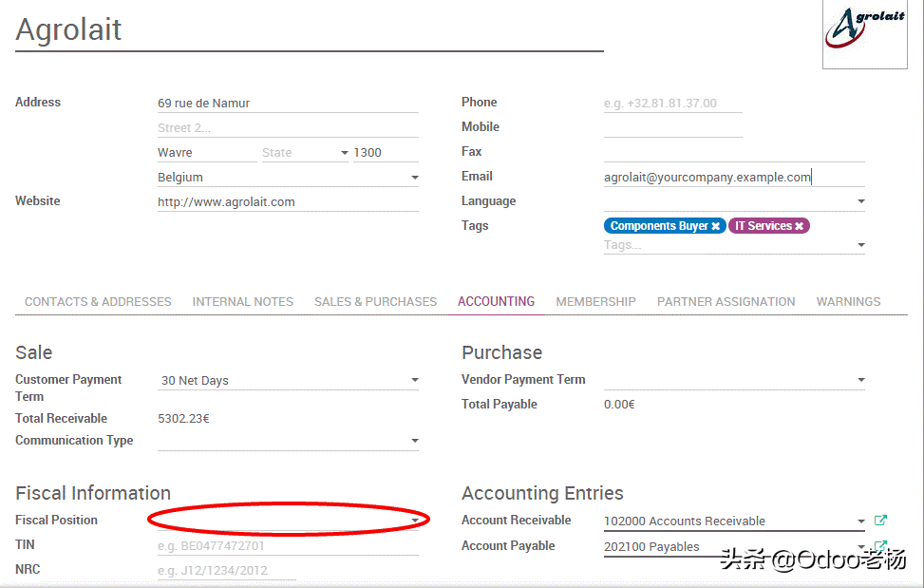This screenshot has height=588, width=924.
Task: Go to the Membership tab
Action: [595, 302]
